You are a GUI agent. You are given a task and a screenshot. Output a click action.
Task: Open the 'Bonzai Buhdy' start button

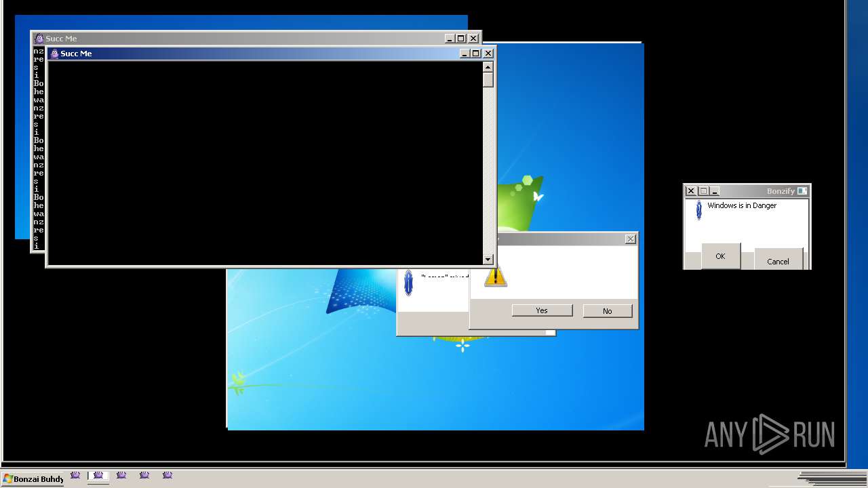point(33,479)
